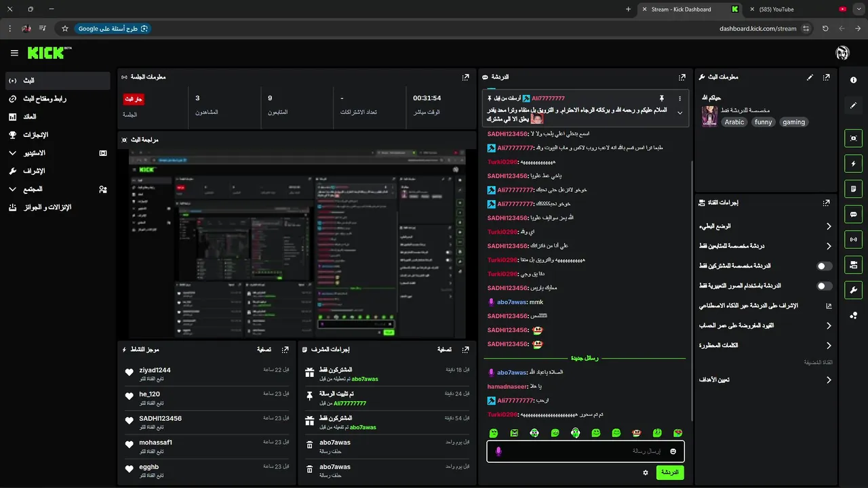This screenshot has width=868, height=488.
Task: Open Moderation (الإشراف) in the sidebar
Action: coord(57,171)
